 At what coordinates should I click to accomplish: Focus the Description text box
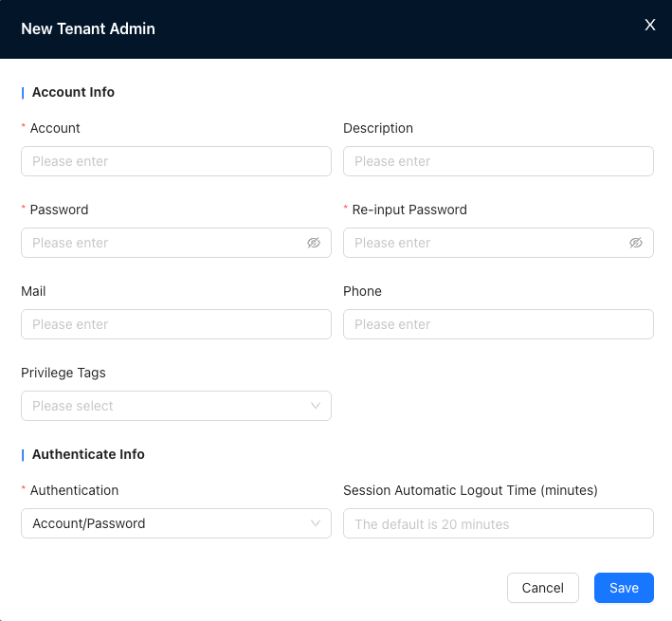pos(498,161)
